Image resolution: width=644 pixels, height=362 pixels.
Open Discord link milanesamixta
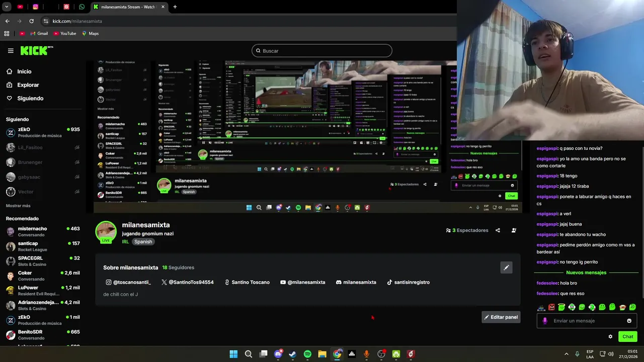(356, 283)
